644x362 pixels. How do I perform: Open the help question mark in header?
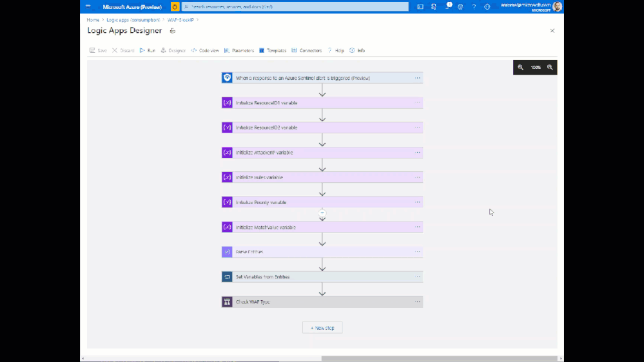pyautogui.click(x=474, y=6)
